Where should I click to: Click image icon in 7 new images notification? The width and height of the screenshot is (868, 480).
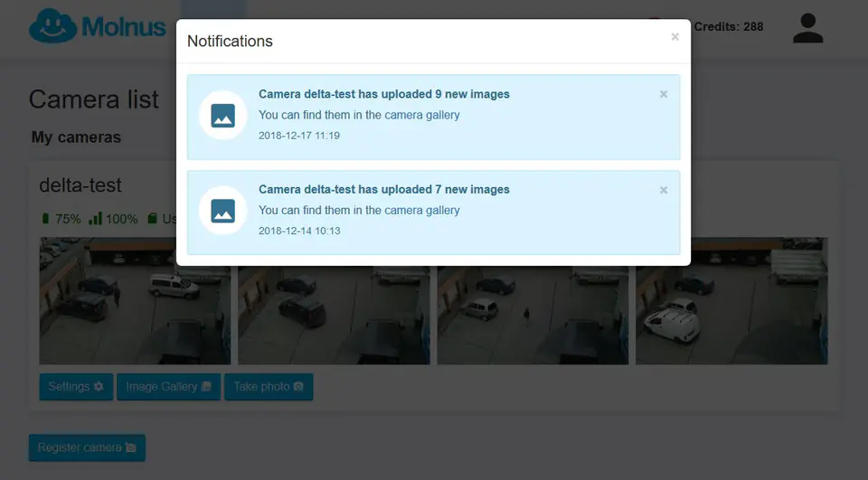coord(222,211)
